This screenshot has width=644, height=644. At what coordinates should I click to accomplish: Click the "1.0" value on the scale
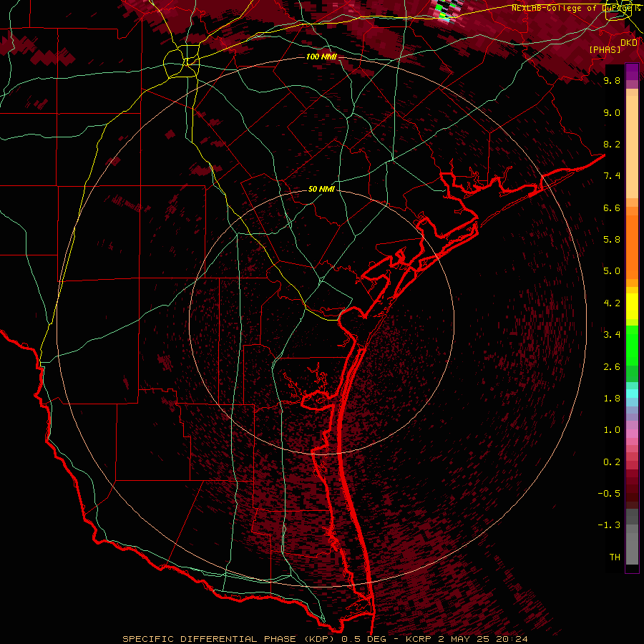(x=612, y=430)
